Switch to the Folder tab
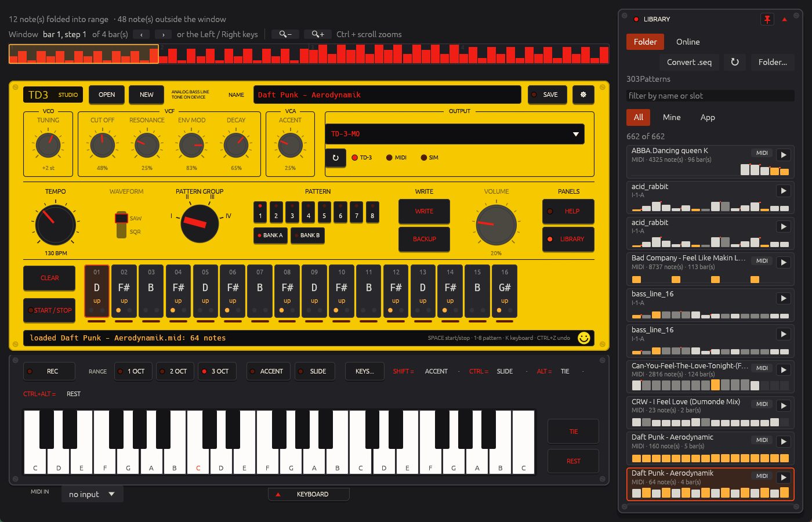 tap(645, 42)
